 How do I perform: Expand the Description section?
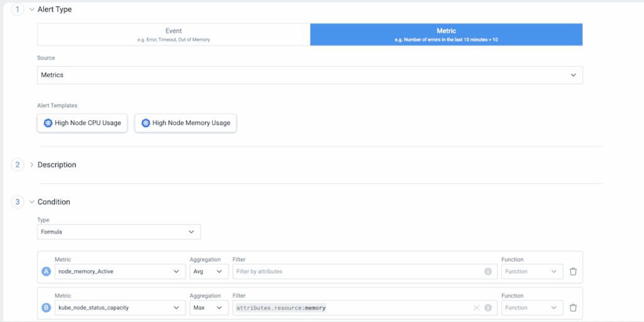tap(31, 165)
